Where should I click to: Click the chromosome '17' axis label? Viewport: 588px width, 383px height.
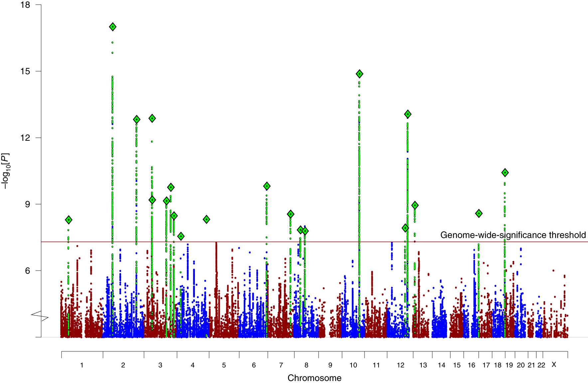click(486, 365)
